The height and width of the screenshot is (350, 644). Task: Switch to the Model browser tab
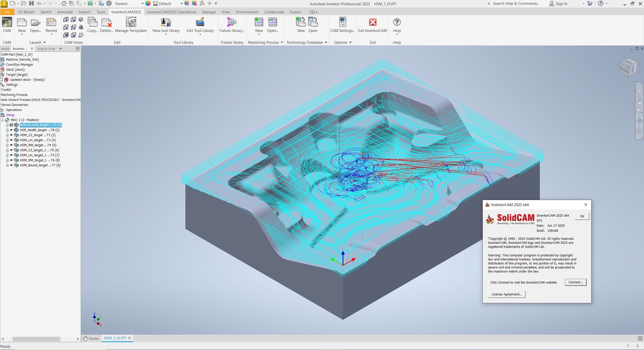click(x=5, y=49)
